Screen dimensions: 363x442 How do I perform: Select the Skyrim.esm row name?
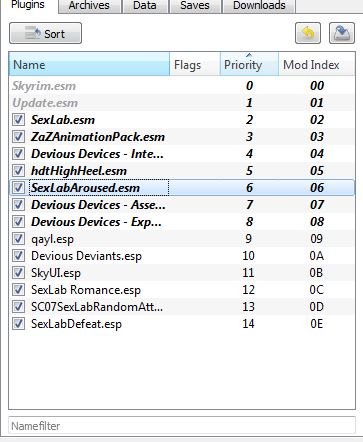coord(44,86)
